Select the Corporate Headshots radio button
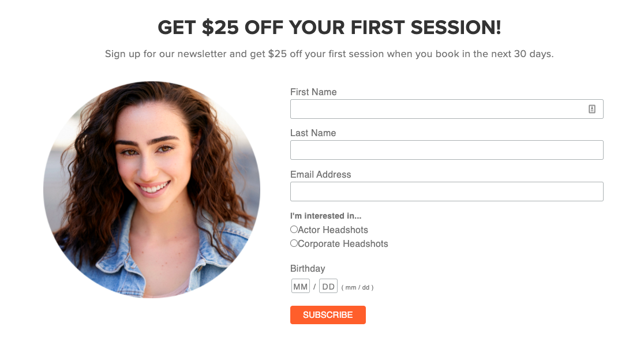The height and width of the screenshot is (349, 644). 293,243
